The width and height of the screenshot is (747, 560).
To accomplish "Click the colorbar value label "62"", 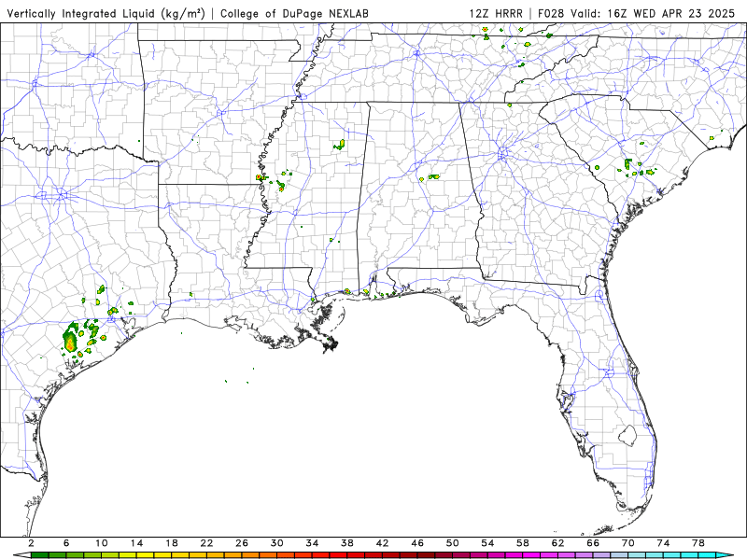I will [x=557, y=543].
